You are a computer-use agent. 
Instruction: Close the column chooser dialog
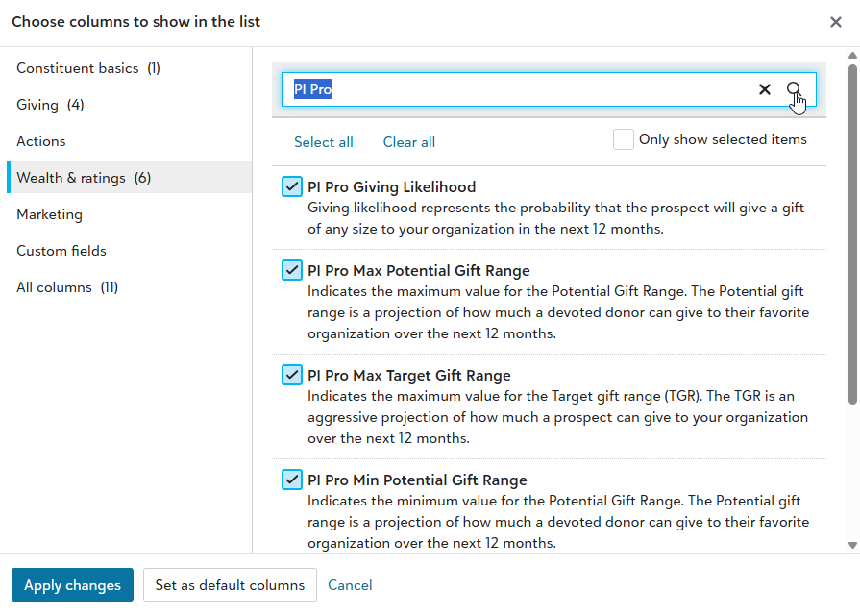[835, 21]
